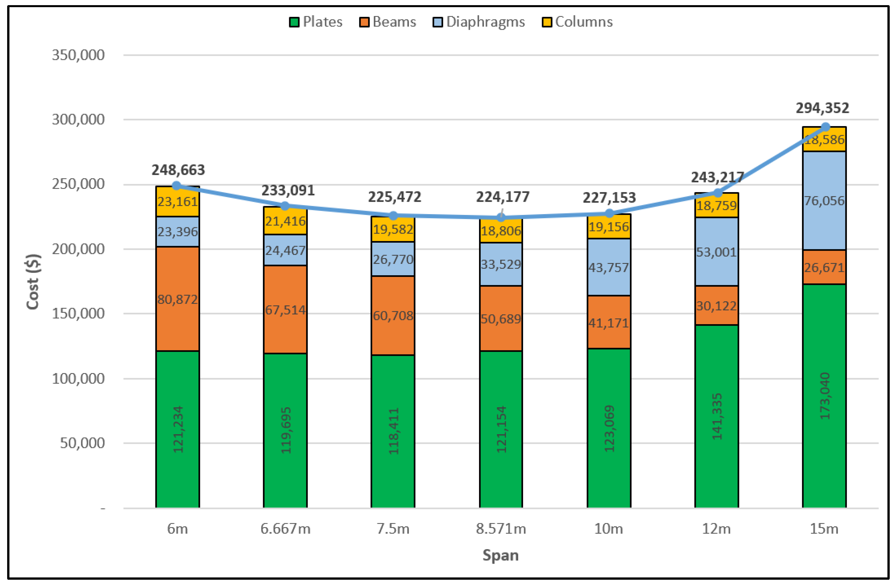Click the orange Beams legend swatch
The image size is (896, 588).
tap(364, 22)
